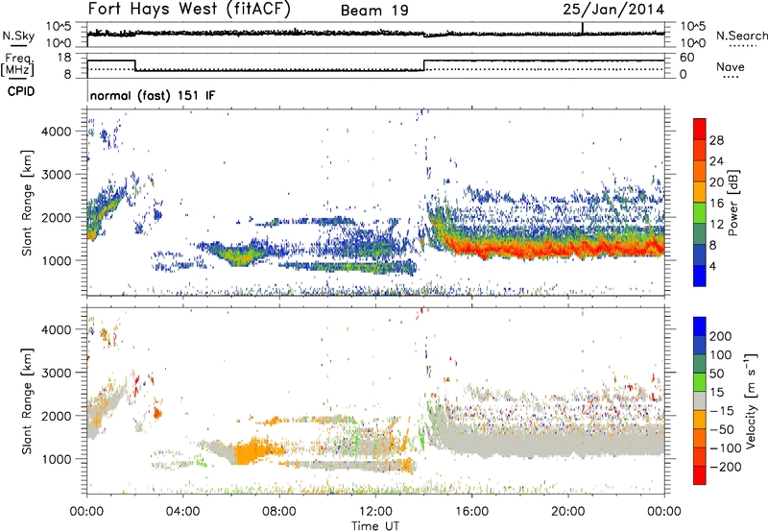The height and width of the screenshot is (532, 768).
Task: Click the power colorbar value 20
Action: [716, 182]
